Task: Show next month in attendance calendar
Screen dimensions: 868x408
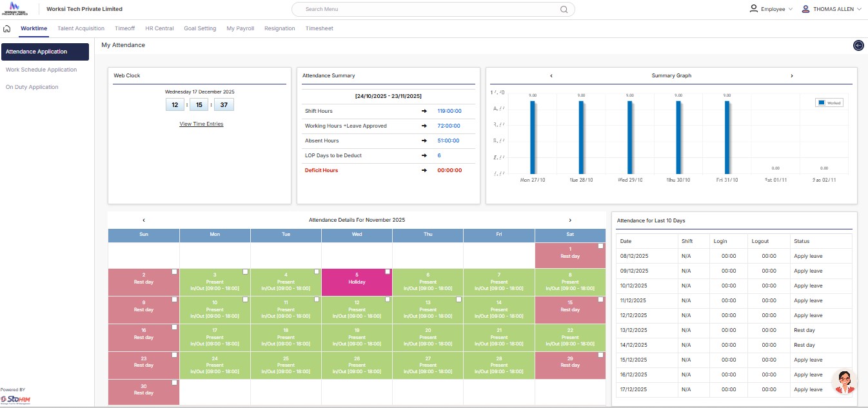Action: (570, 220)
